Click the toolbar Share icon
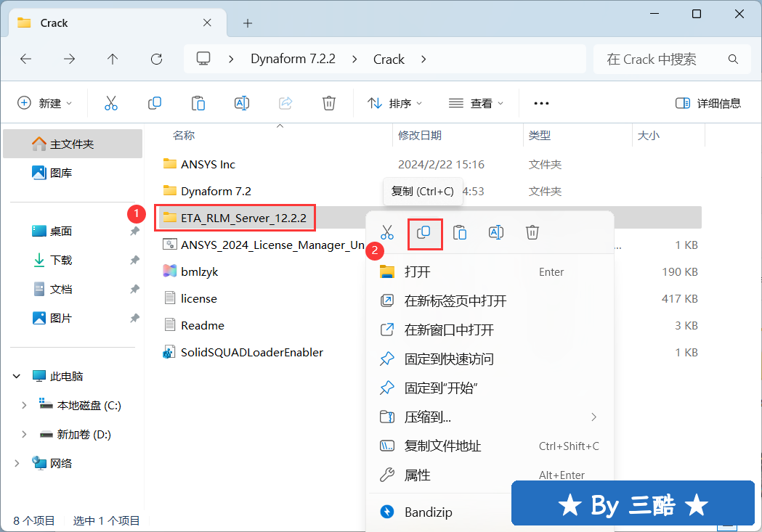 tap(285, 103)
